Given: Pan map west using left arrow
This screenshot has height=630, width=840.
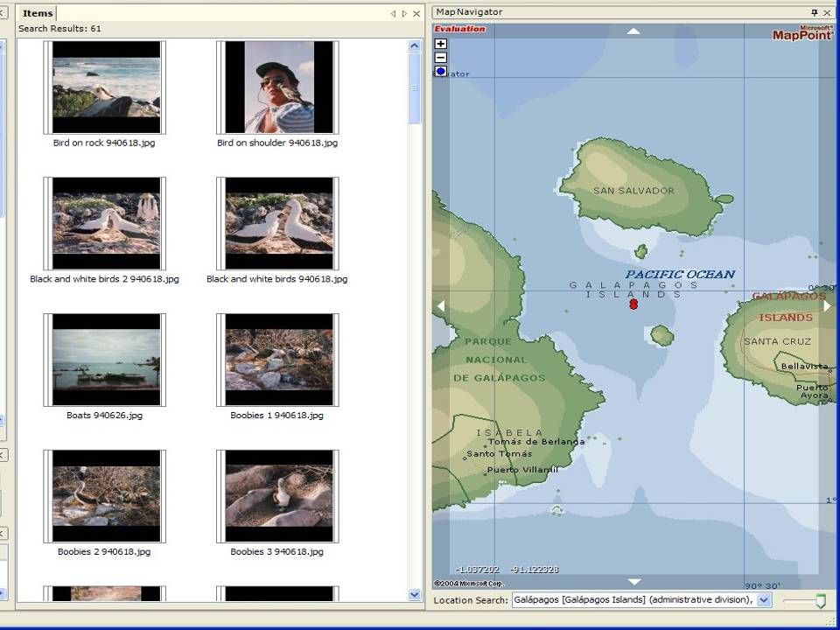Looking at the screenshot, I should click(441, 305).
